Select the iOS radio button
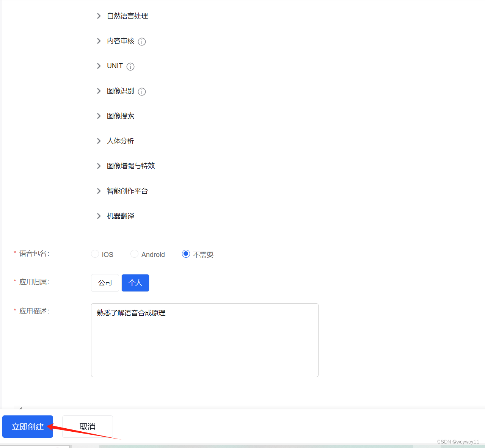Screen dimensions: 485x448 coord(95,254)
